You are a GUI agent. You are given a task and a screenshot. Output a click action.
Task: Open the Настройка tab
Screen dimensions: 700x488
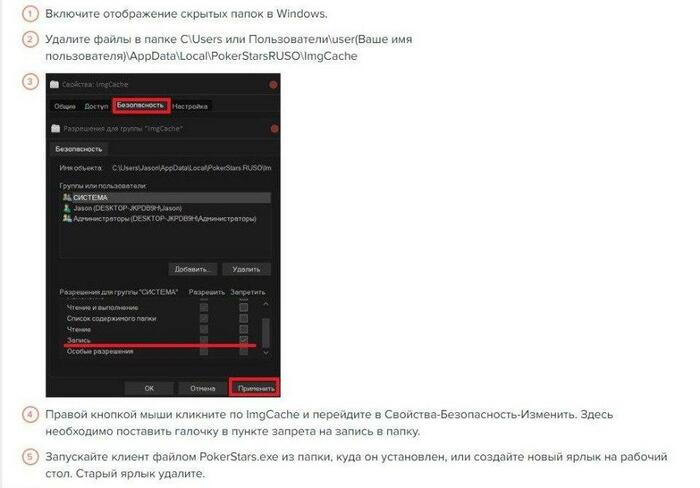[x=190, y=106]
